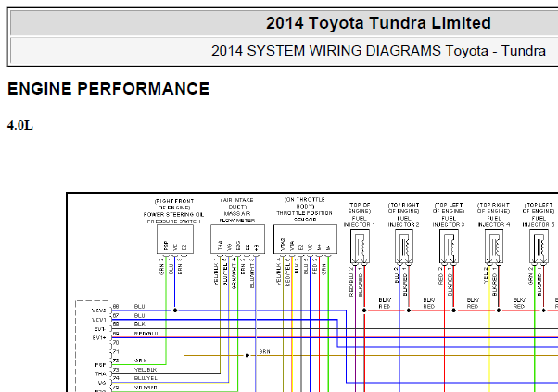Click vertical 'RED/YEL 6' label under Throttle Position Sensor
The width and height of the screenshot is (558, 392).
(288, 272)
